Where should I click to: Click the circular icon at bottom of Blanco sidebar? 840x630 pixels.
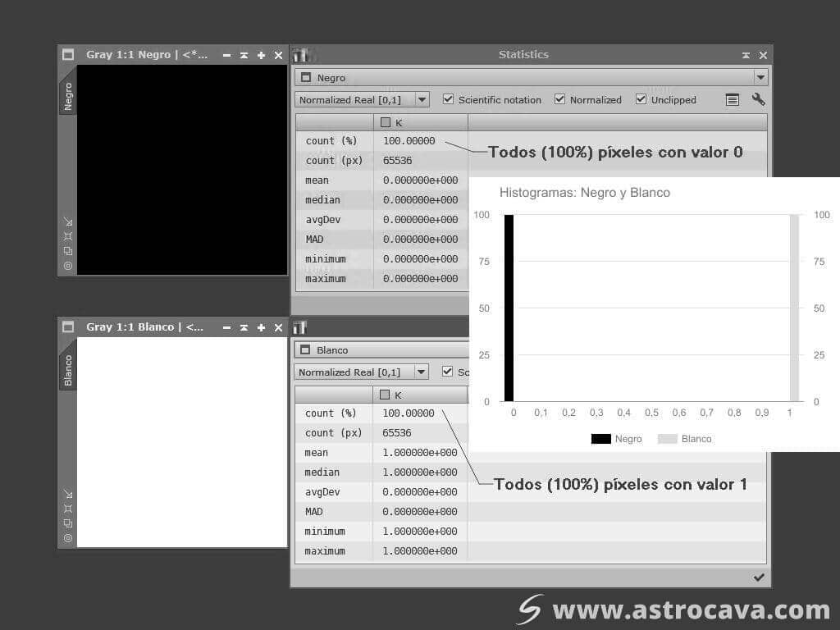pos(68,538)
